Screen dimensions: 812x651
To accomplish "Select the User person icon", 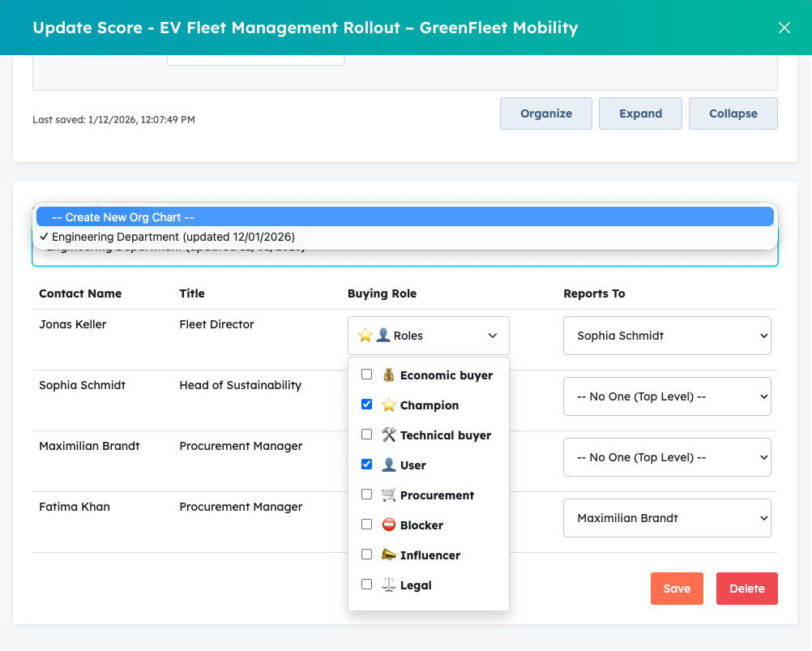I will coord(388,465).
